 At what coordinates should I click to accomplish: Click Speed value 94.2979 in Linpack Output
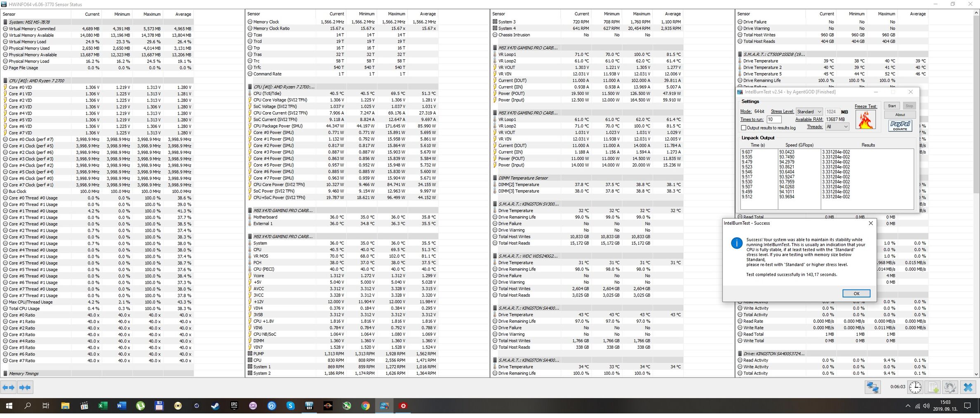tap(787, 162)
